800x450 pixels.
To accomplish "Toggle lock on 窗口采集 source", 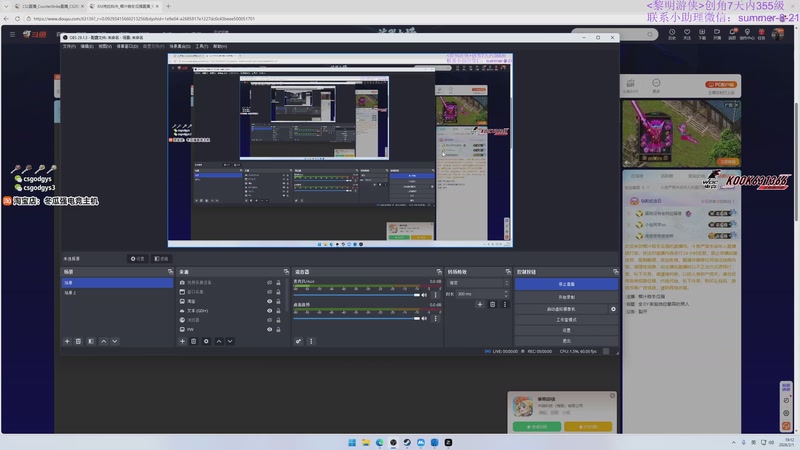I will [x=277, y=292].
